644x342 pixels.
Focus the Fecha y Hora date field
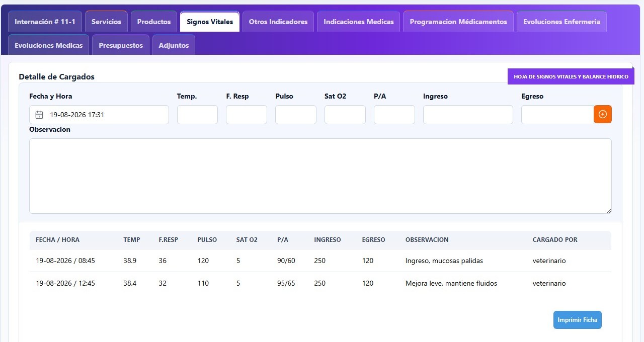tap(99, 115)
